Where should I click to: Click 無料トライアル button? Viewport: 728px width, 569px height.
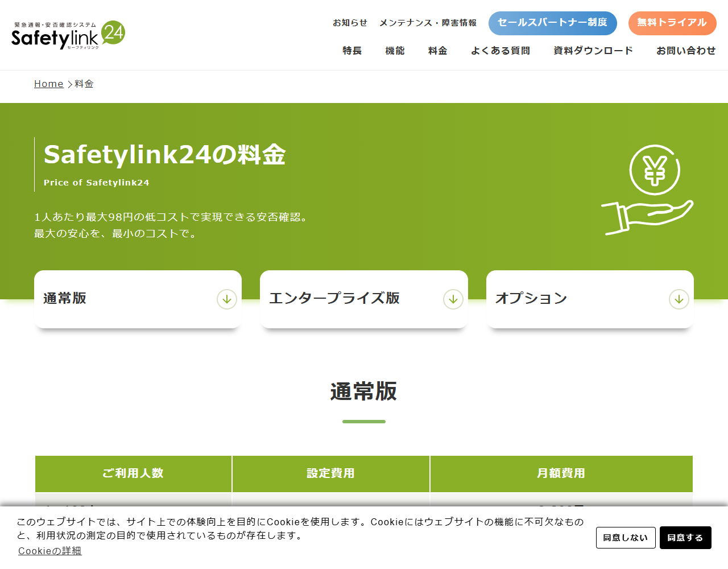tap(672, 23)
